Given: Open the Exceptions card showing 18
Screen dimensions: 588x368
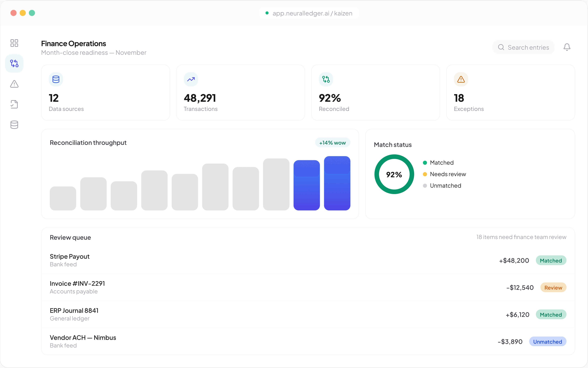Looking at the screenshot, I should [x=511, y=92].
